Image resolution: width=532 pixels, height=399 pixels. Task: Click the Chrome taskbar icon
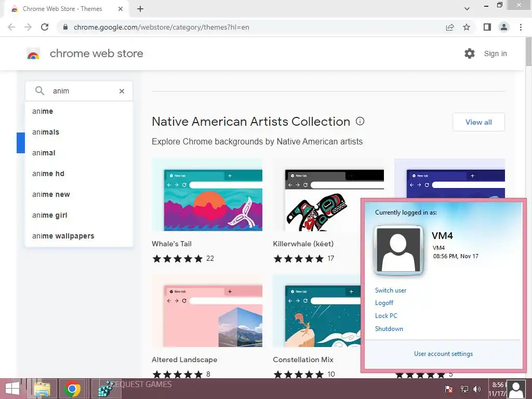(72, 389)
